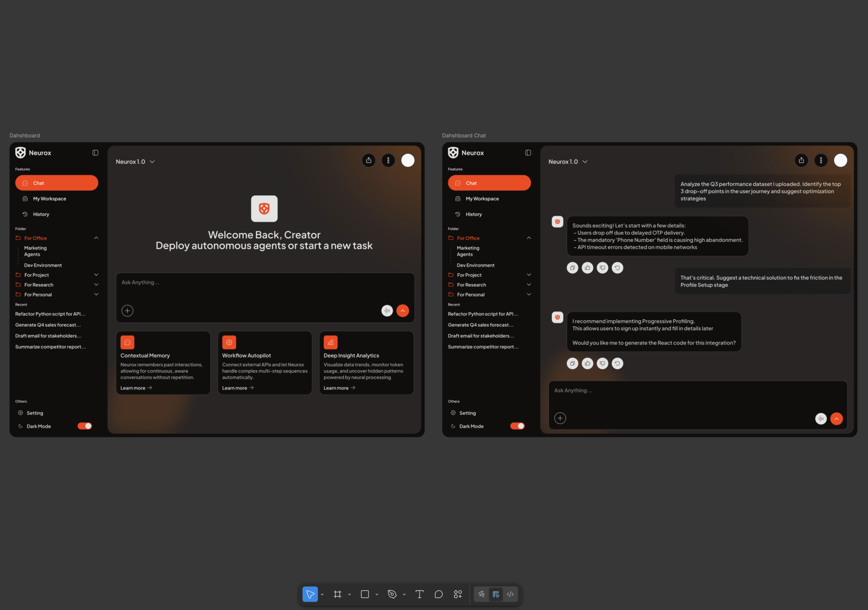Open the Actions components tool in toolbar

pos(458,594)
